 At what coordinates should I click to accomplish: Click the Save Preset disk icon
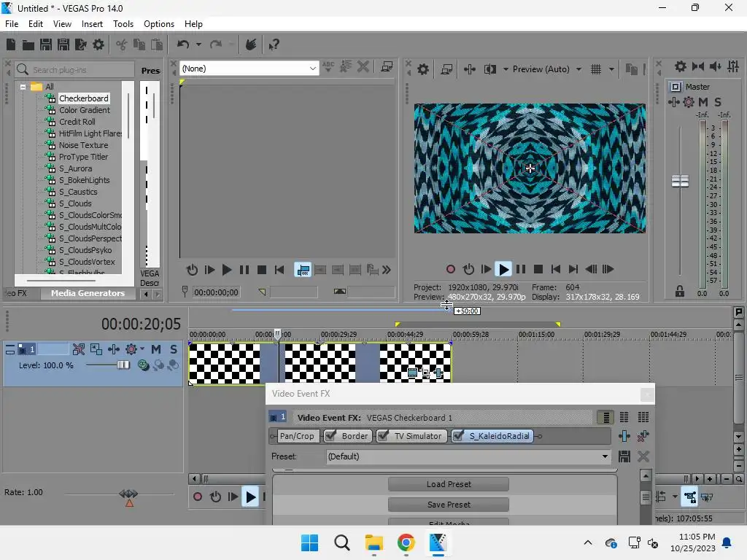coord(624,456)
